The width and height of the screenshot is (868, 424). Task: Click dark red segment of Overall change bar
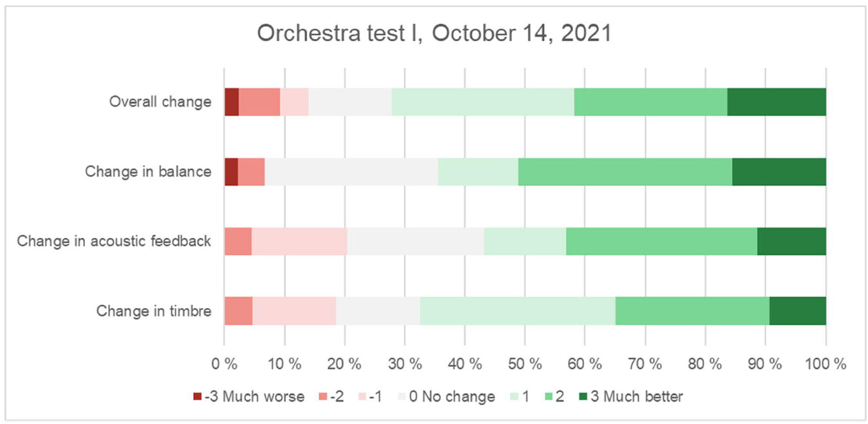[x=231, y=102]
